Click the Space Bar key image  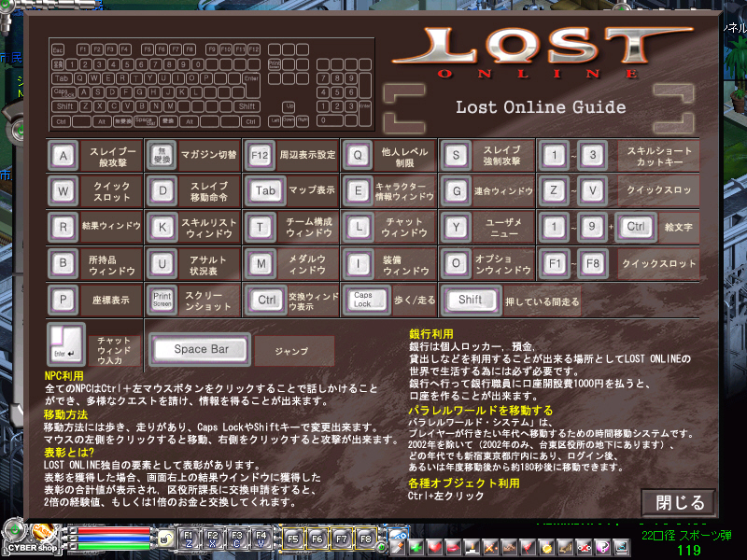pyautogui.click(x=201, y=349)
